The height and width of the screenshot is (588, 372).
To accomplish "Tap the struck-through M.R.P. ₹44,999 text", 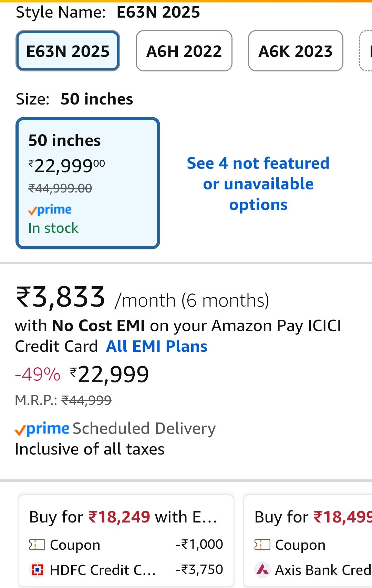I will point(86,400).
